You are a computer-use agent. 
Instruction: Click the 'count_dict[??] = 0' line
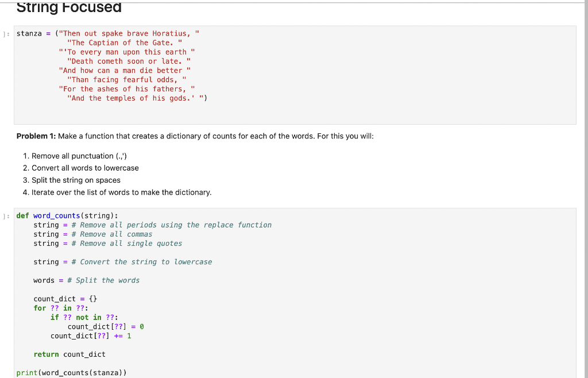coord(106,327)
